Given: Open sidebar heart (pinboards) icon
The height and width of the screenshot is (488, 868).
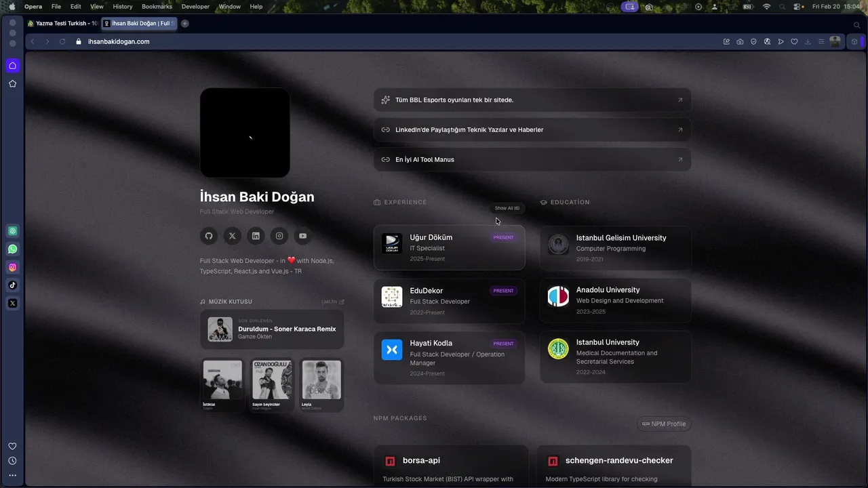Looking at the screenshot, I should (x=12, y=446).
